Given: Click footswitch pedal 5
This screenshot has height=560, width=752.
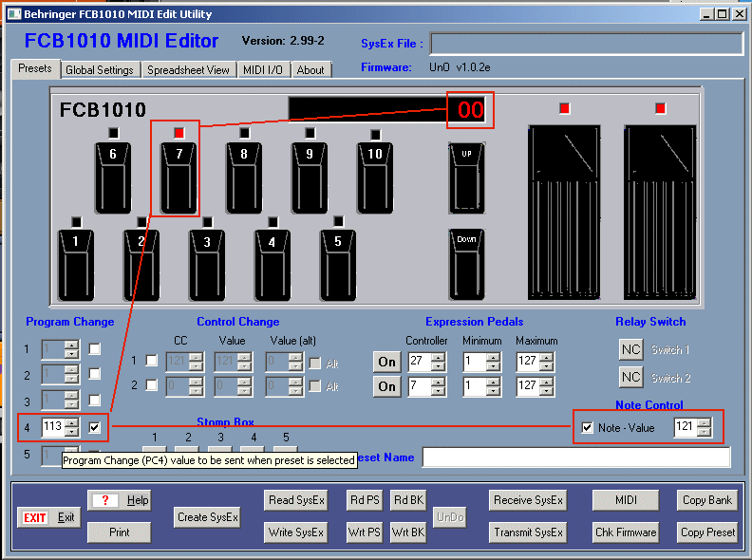Looking at the screenshot, I should pos(338,265).
